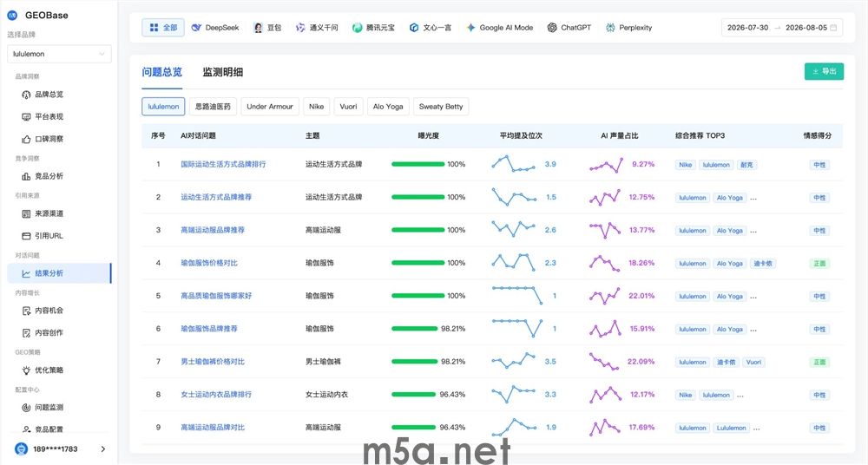Open the 来源渠道 icon

26,213
